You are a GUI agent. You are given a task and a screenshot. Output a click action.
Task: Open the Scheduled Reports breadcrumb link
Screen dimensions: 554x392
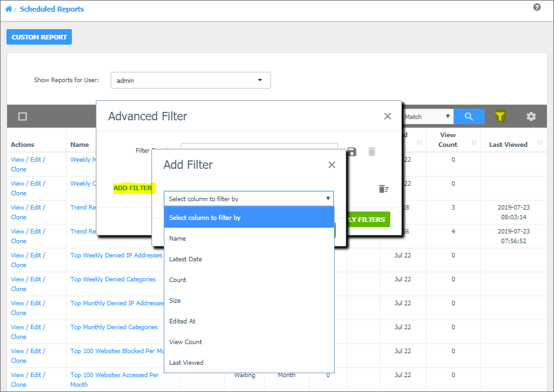52,9
